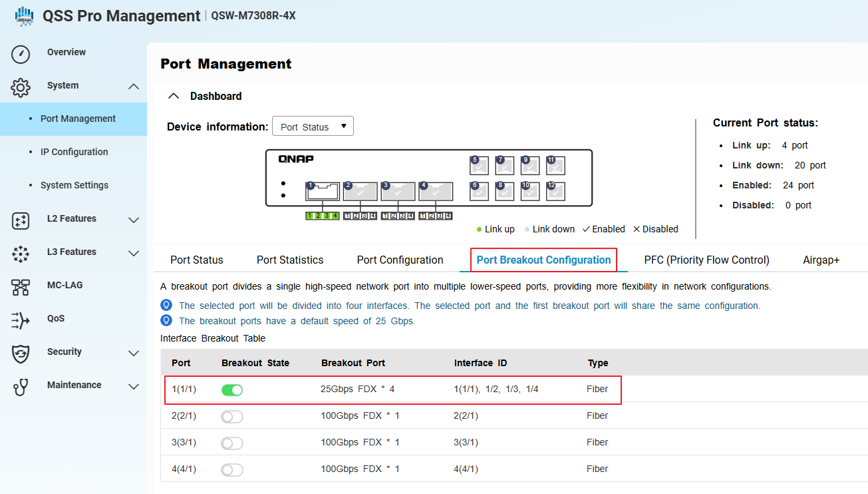Open the Port Status device information dropdown
This screenshot has width=868, height=494.
(x=313, y=126)
